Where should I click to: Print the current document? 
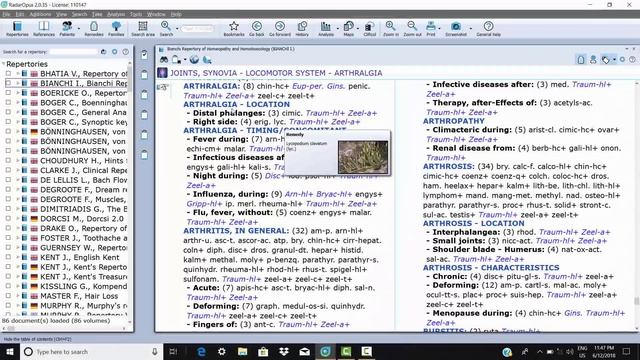click(431, 29)
